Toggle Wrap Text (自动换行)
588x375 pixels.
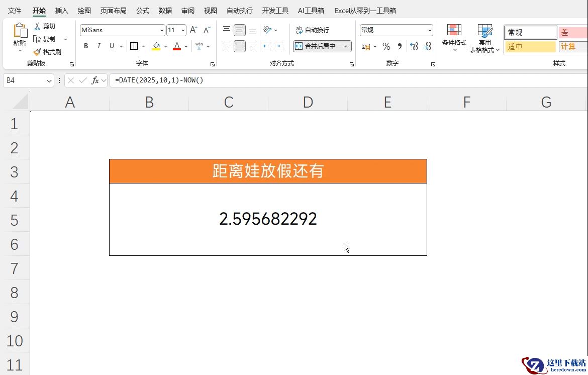[x=313, y=30]
